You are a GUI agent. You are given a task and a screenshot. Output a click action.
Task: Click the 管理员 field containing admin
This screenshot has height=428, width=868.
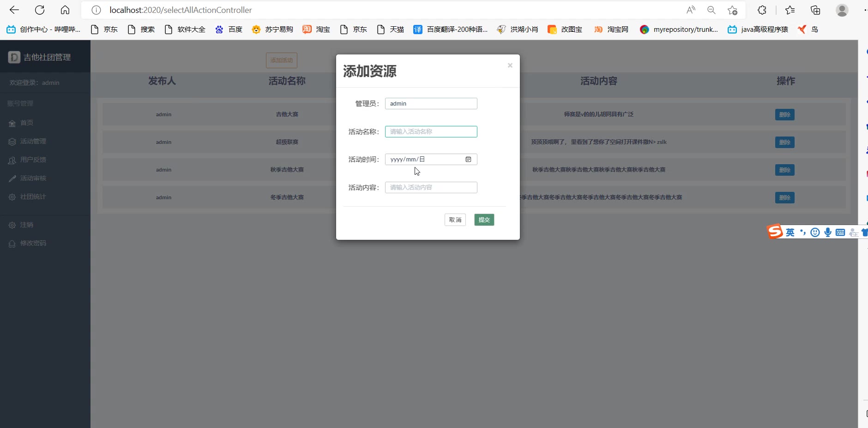(x=431, y=104)
